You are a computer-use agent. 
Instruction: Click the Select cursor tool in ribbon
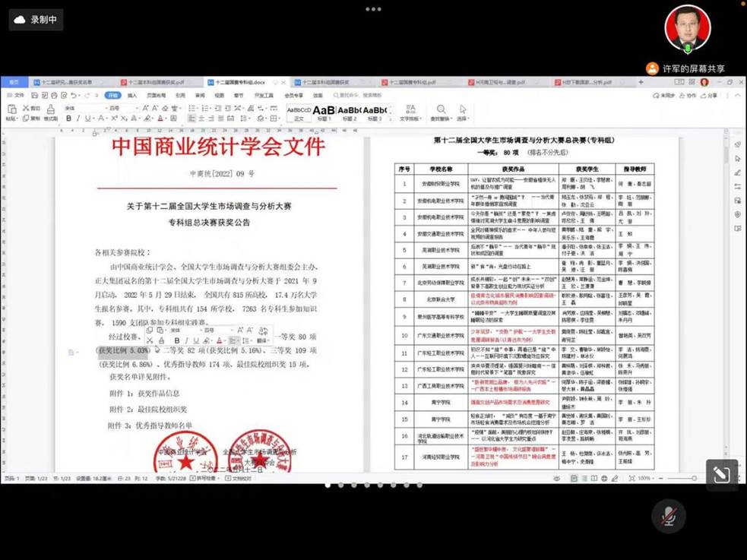pyautogui.click(x=463, y=109)
